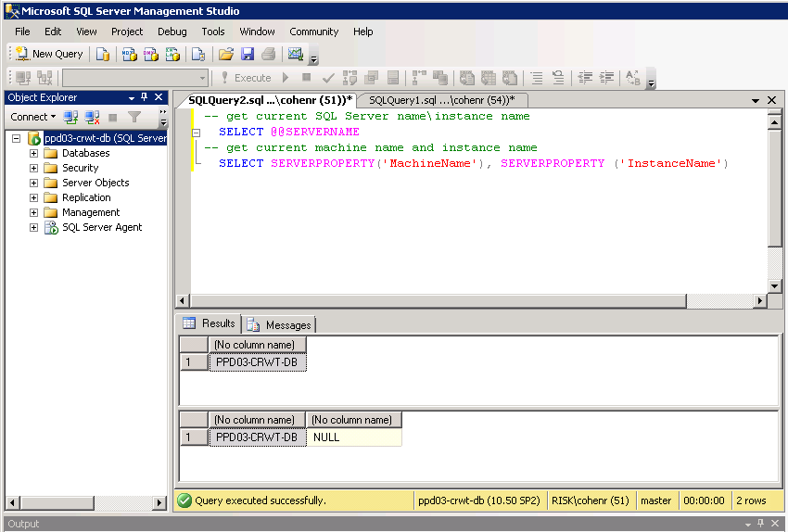788x532 pixels.
Task: Switch output to Results to Text
Action: click(467, 78)
